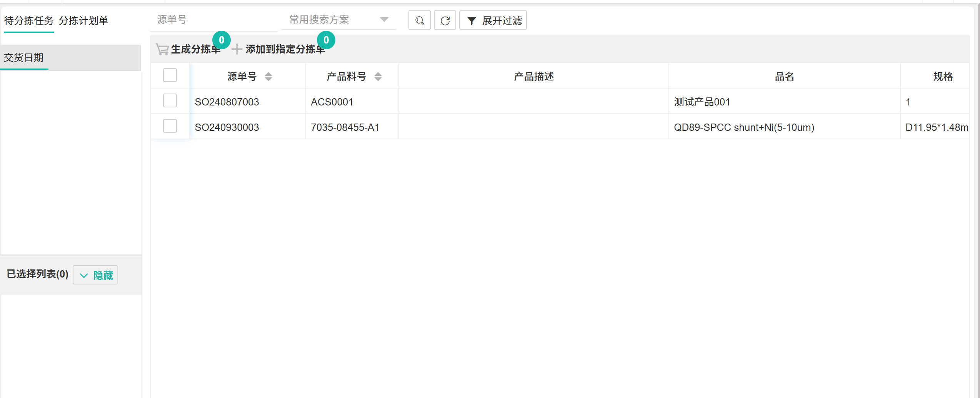This screenshot has height=398, width=980.
Task: Sort by 源单号 column arrows
Action: pos(268,77)
